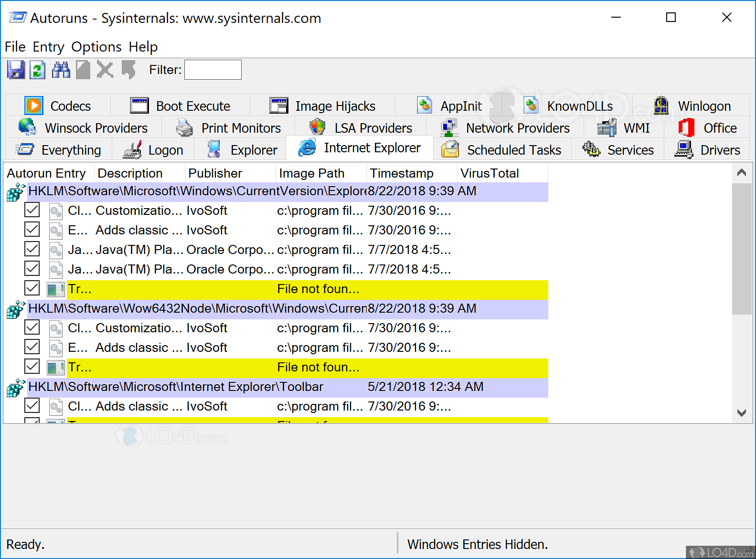Click the Autoruns app icon in title bar
756x559 pixels.
[18, 18]
